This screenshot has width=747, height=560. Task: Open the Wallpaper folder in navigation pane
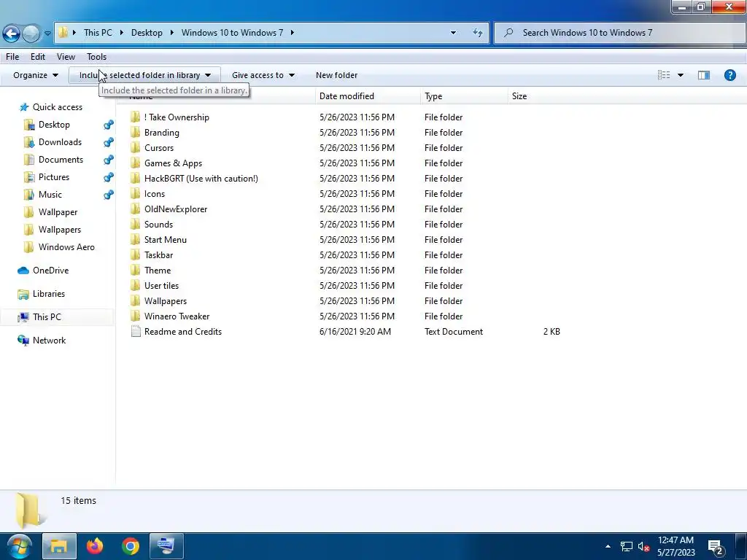[x=58, y=212]
